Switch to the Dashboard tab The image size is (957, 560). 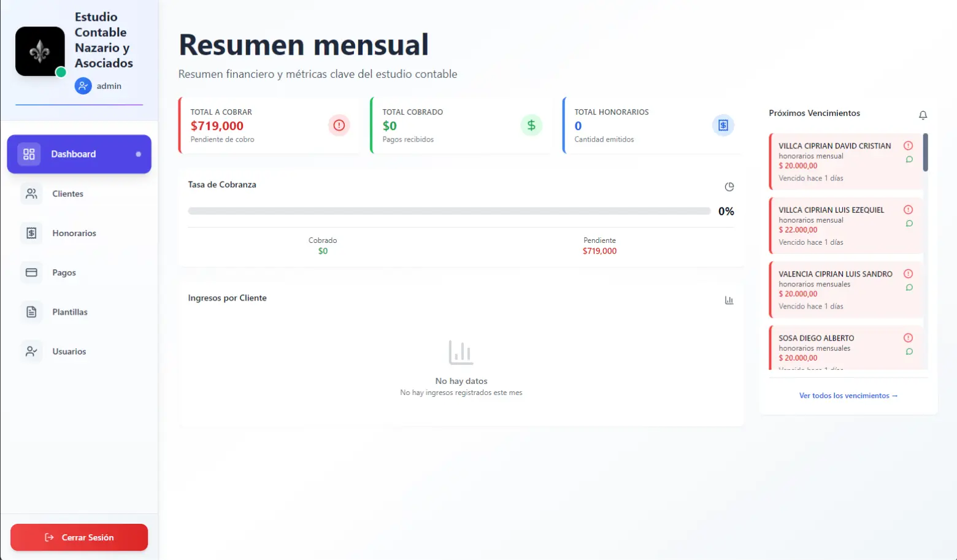79,154
